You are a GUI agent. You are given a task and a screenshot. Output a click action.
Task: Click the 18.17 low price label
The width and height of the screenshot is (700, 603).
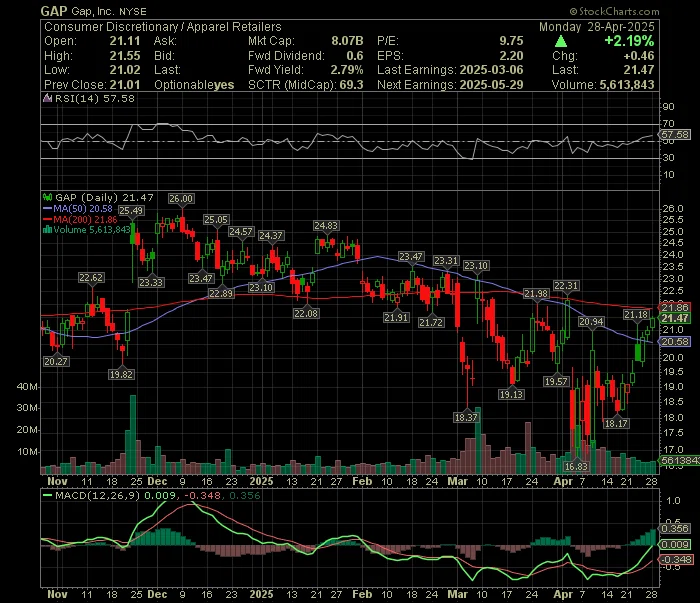click(616, 423)
